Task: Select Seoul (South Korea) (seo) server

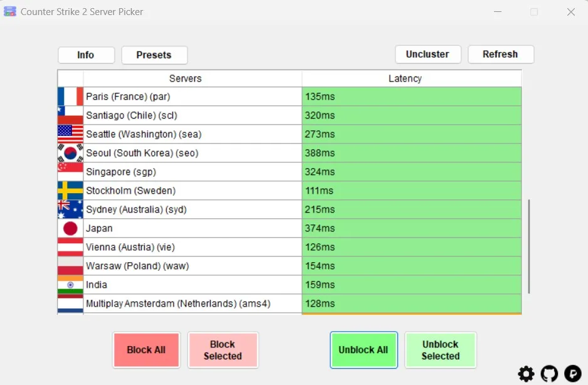Action: [x=192, y=153]
